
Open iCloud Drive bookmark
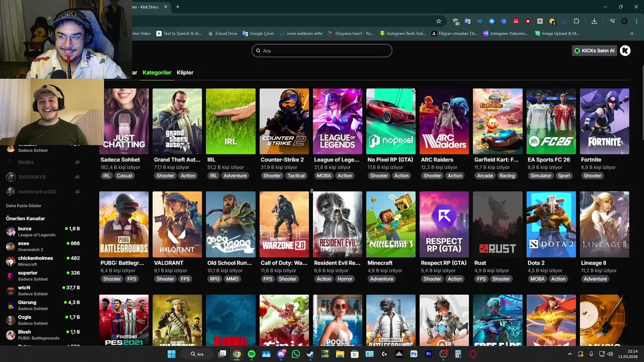click(x=222, y=34)
